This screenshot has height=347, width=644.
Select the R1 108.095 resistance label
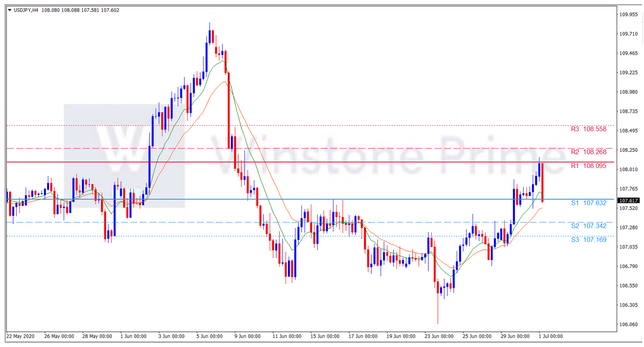588,166
